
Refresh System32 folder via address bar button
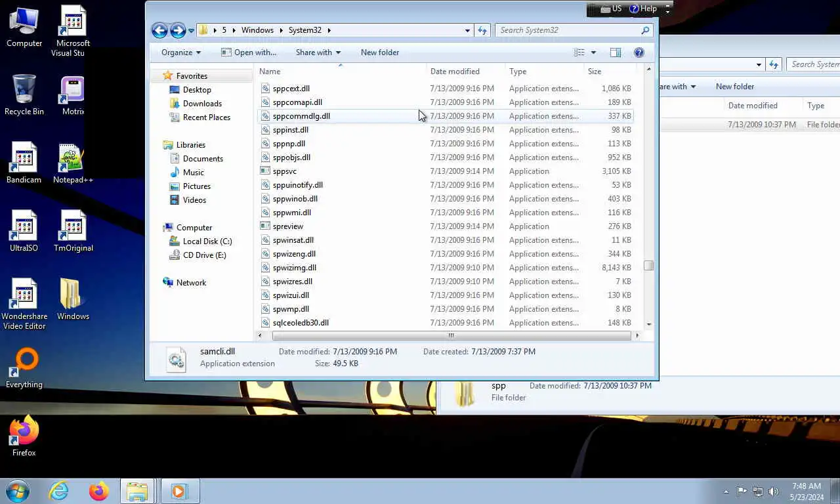click(482, 30)
